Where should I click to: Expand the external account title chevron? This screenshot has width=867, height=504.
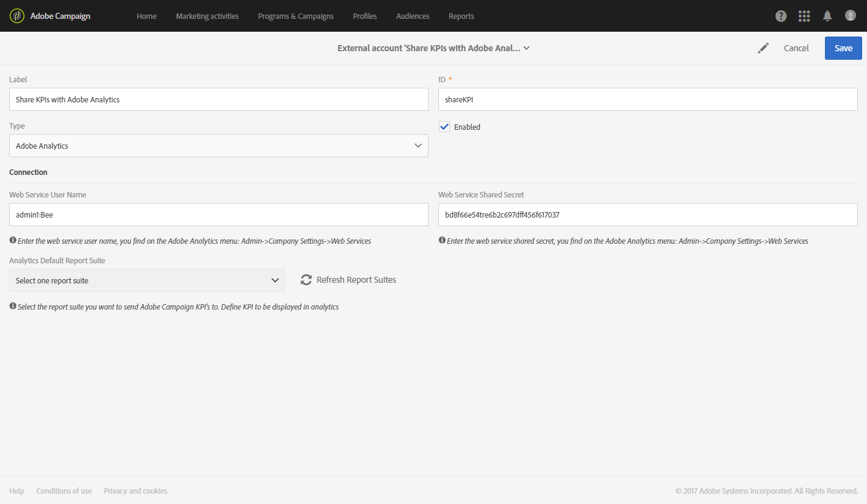[526, 48]
